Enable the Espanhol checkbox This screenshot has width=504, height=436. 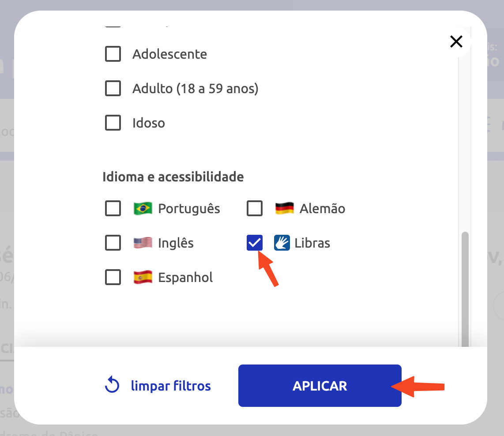113,277
